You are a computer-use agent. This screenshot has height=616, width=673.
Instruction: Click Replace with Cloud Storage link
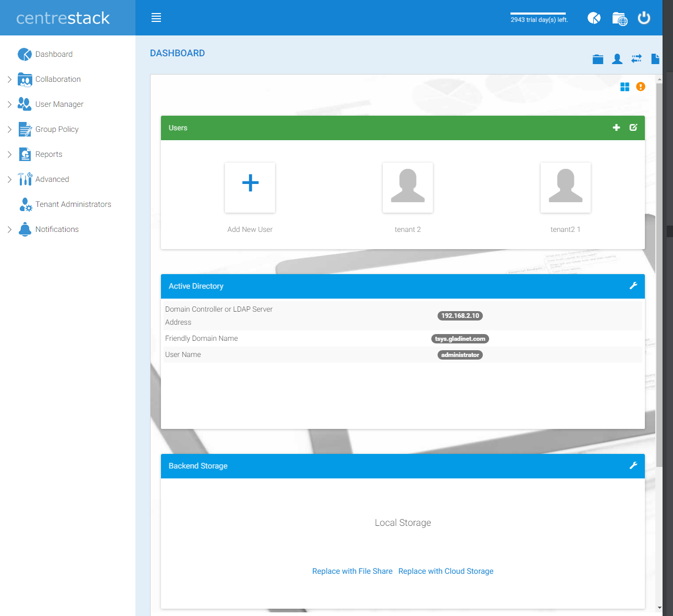[446, 571]
